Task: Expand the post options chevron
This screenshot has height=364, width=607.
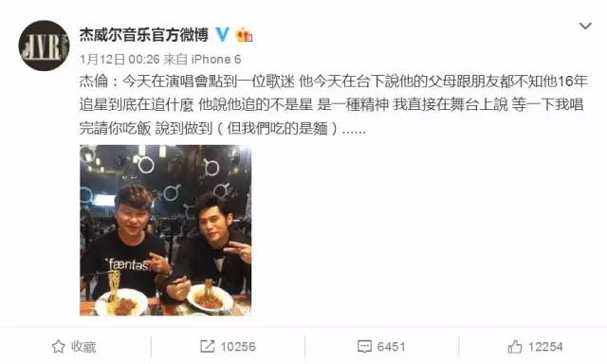Action: (x=585, y=26)
